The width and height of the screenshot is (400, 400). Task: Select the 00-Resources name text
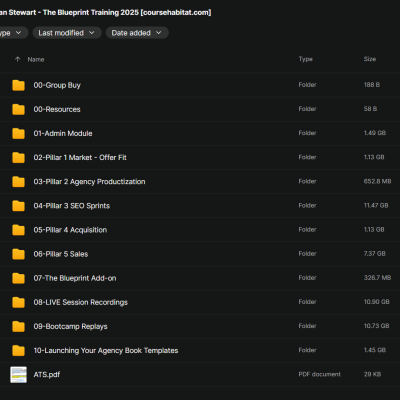click(x=57, y=109)
